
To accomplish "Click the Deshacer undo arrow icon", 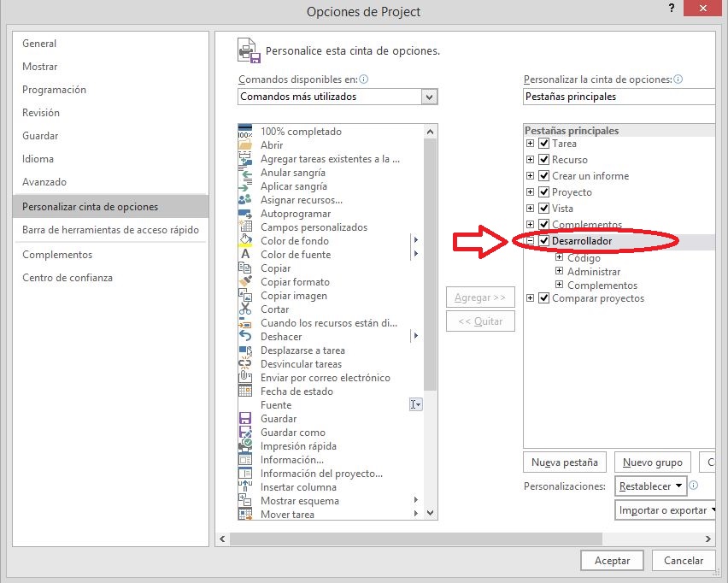I will point(244,336).
